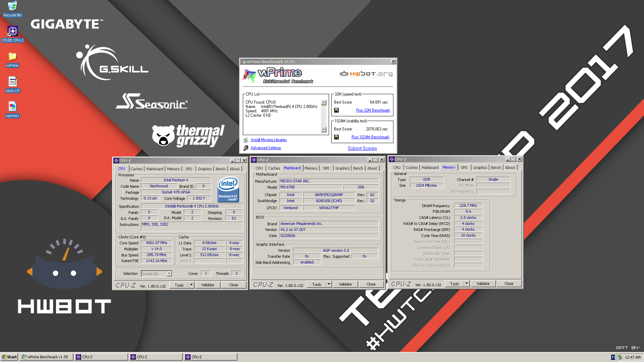Open CPU tab in Mainboard window
The image size is (644, 362).
click(259, 168)
